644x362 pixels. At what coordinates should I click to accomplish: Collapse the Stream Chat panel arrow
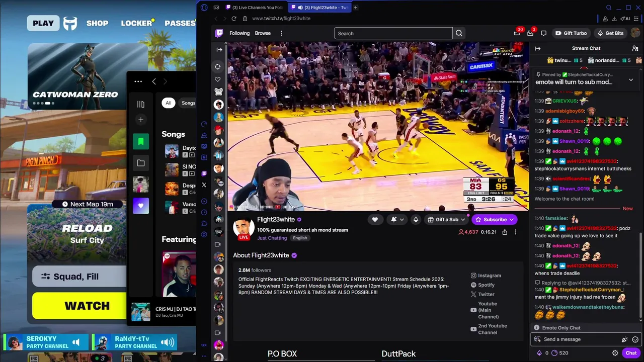click(537, 48)
